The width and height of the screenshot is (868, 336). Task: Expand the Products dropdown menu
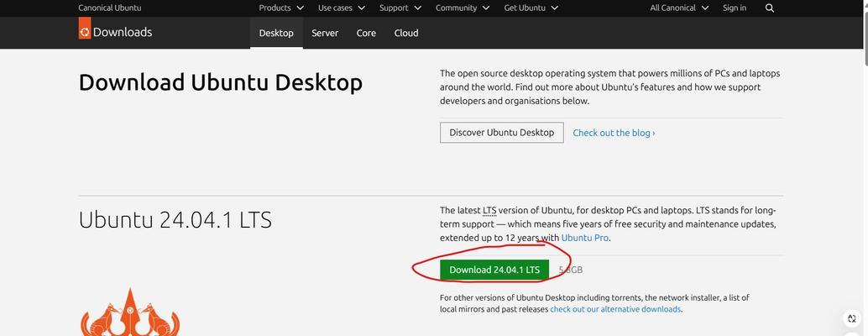pos(281,8)
